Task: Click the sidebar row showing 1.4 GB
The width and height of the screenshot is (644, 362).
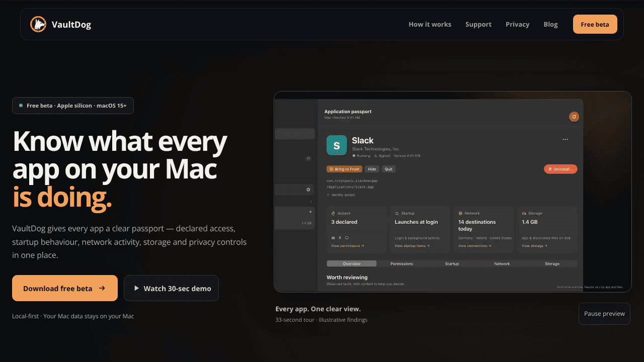Action: tap(295, 218)
